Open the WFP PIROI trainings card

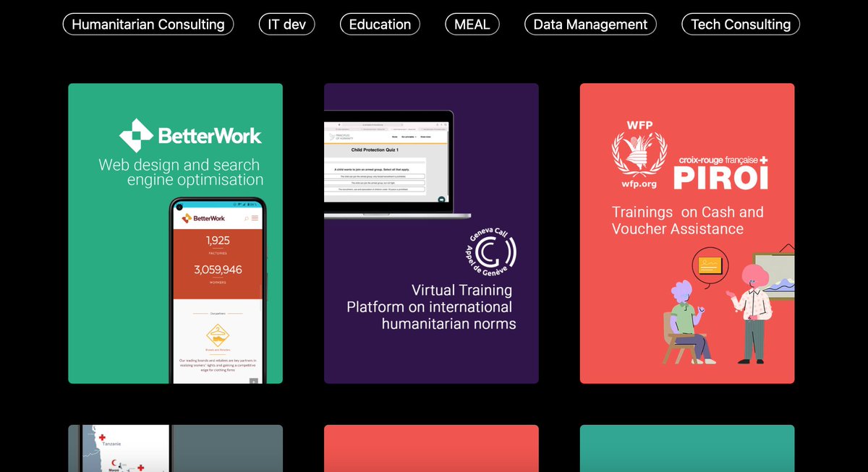(x=687, y=233)
